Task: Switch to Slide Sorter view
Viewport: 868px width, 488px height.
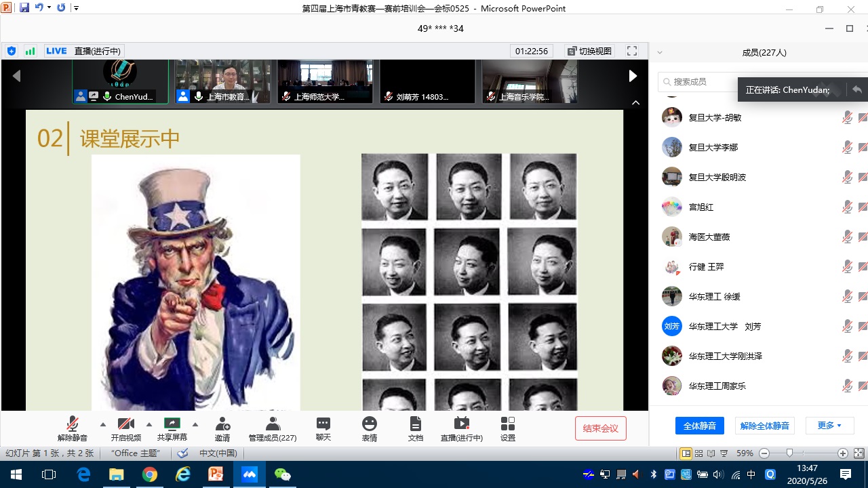Action: point(699,453)
